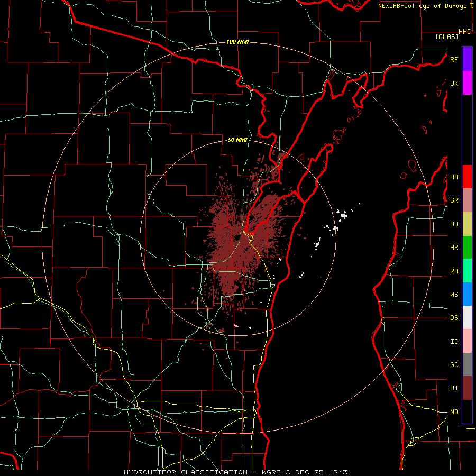The width and height of the screenshot is (476, 476).
Task: Click the RA mint green legend swatch
Action: point(467,271)
